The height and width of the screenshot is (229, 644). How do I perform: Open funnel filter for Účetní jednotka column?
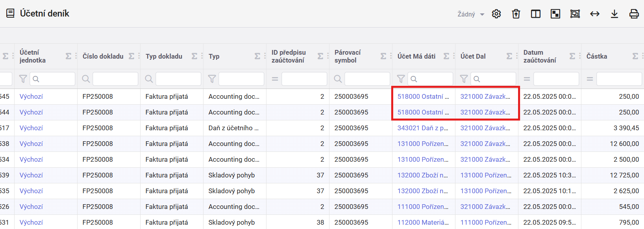click(x=23, y=79)
